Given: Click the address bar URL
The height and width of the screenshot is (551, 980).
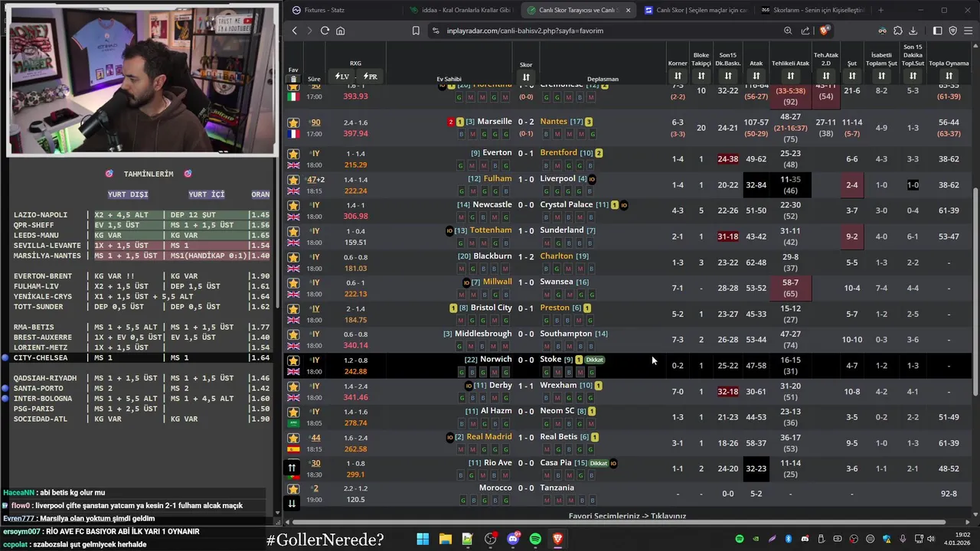Looking at the screenshot, I should 525,31.
